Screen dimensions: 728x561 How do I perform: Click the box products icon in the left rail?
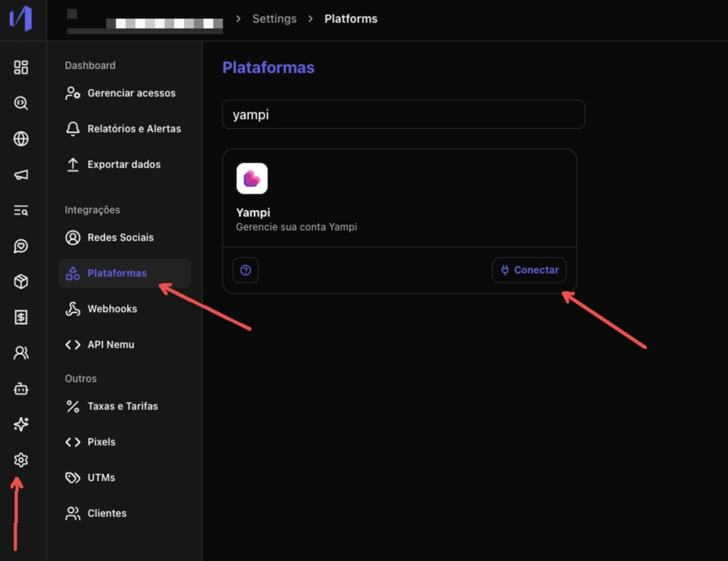coord(21,282)
